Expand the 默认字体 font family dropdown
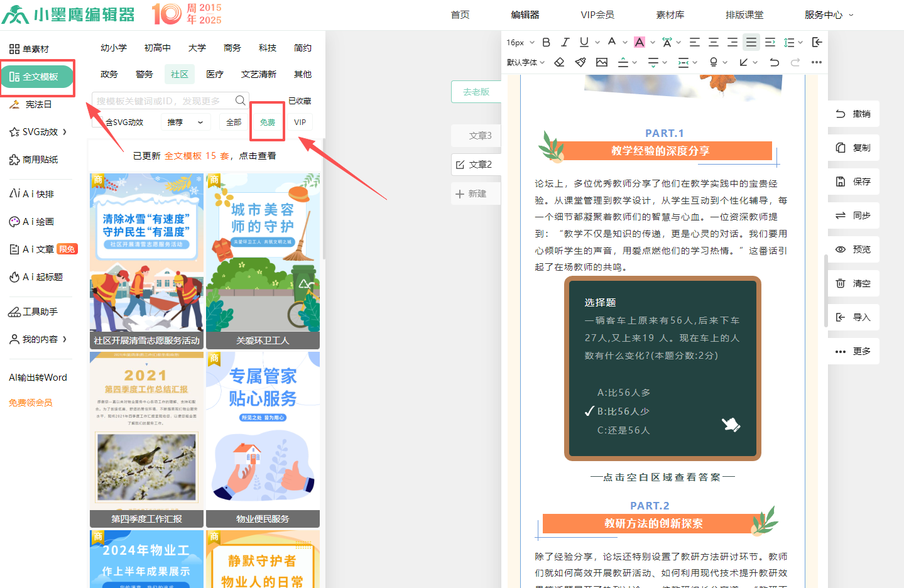The height and width of the screenshot is (588, 904). coord(526,62)
